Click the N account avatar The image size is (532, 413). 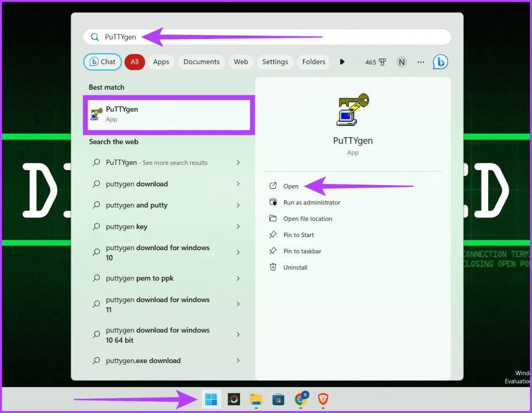402,62
